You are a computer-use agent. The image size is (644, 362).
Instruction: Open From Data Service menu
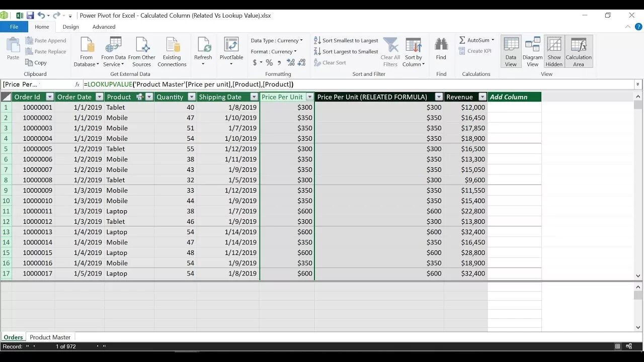tap(114, 52)
